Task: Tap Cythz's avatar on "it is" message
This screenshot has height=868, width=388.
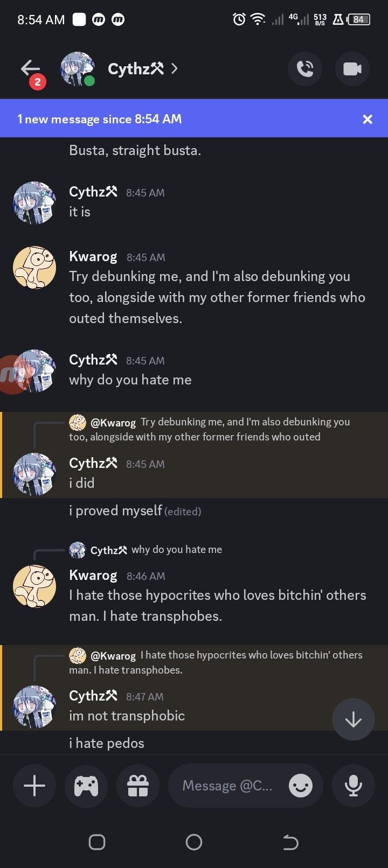Action: 34,203
